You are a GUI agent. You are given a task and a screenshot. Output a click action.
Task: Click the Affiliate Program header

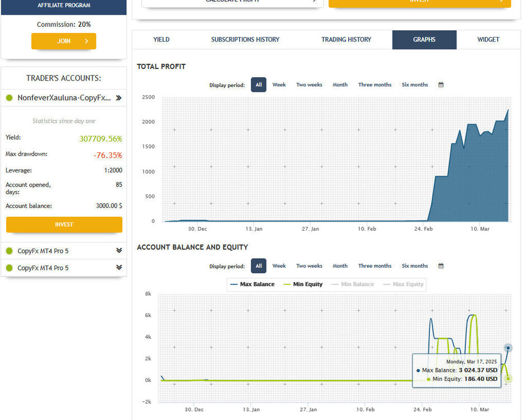tap(64, 6)
